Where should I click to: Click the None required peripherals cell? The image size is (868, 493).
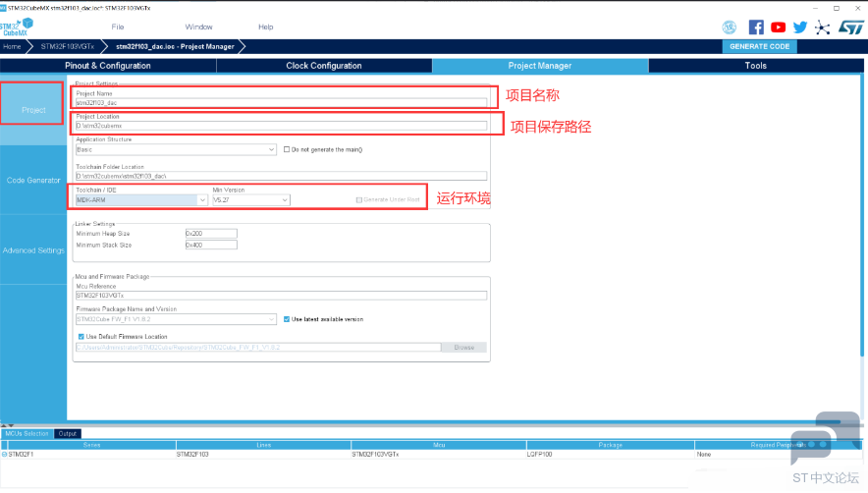point(704,455)
